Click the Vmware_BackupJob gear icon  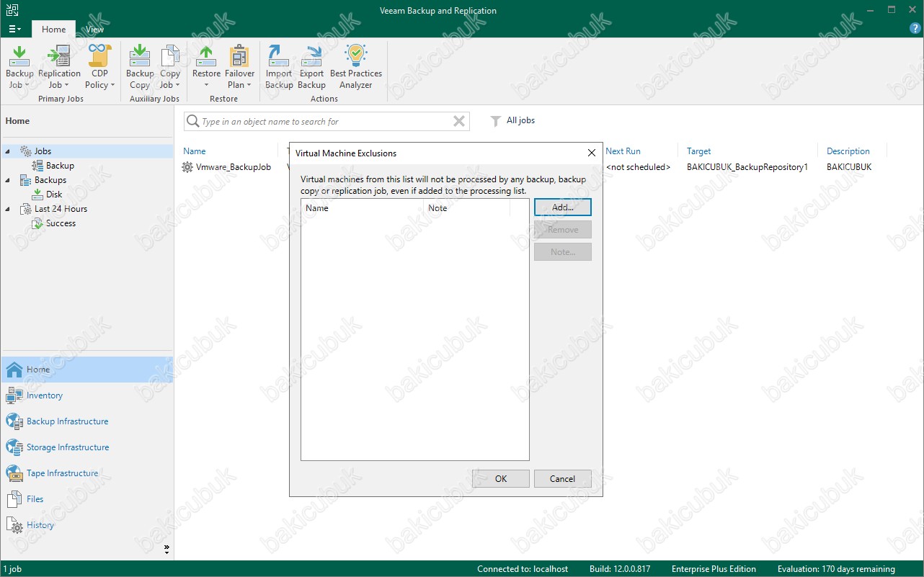(x=187, y=167)
